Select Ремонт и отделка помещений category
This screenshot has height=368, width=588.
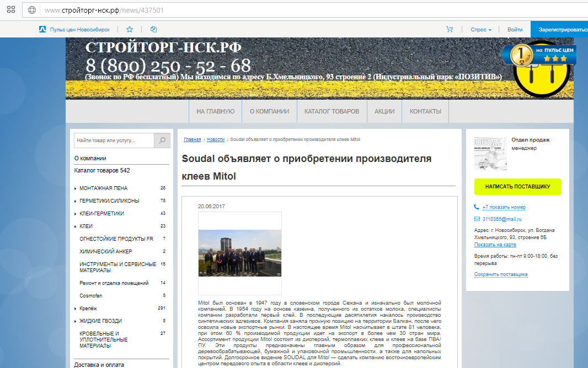coord(114,283)
